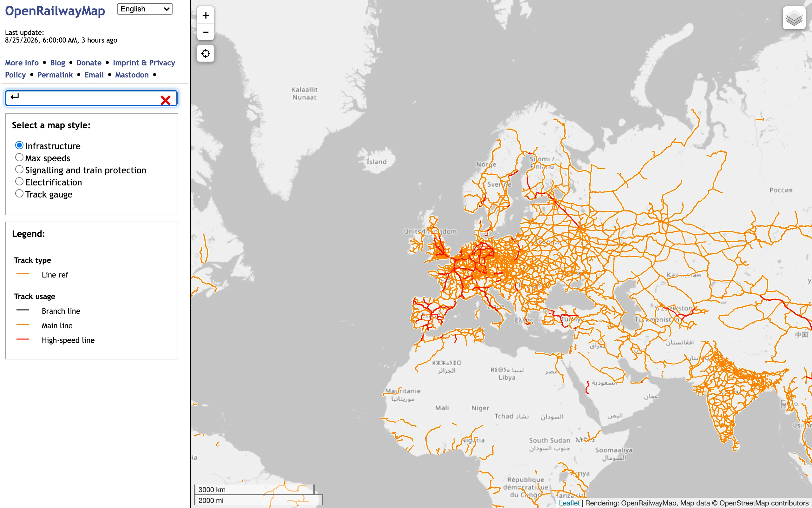
Task: Select the Niger label on the map
Action: 480,408
